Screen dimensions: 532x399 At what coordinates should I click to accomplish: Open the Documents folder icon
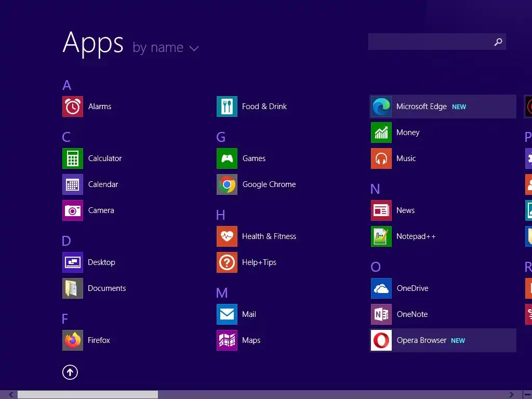tap(73, 288)
